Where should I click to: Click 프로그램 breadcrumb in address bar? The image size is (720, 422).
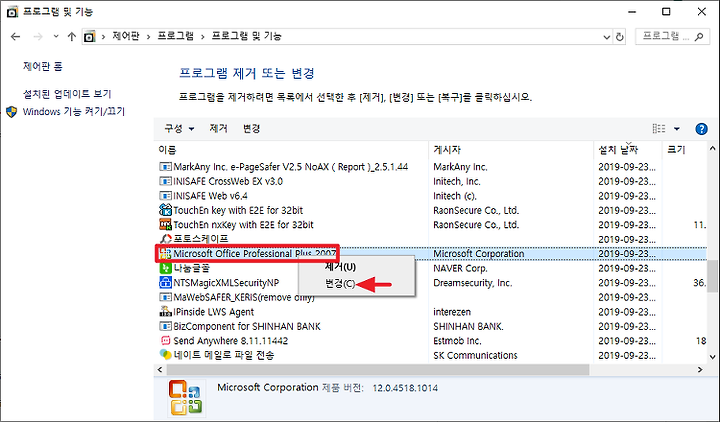(175, 36)
